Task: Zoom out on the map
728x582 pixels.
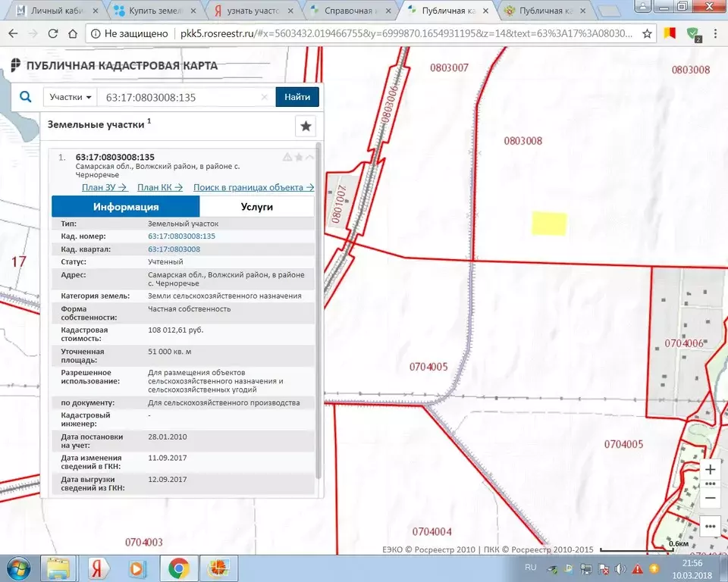Action: (x=710, y=498)
